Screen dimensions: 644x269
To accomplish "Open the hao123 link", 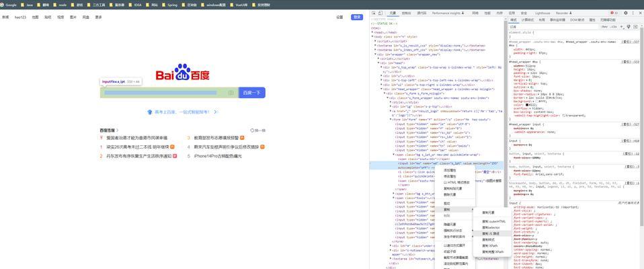I will point(21,17).
